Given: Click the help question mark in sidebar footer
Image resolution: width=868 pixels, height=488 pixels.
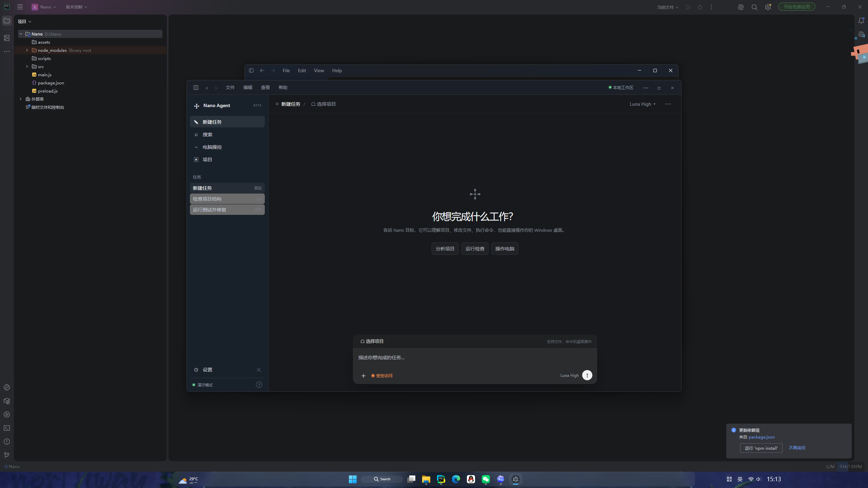Looking at the screenshot, I should click(x=259, y=385).
